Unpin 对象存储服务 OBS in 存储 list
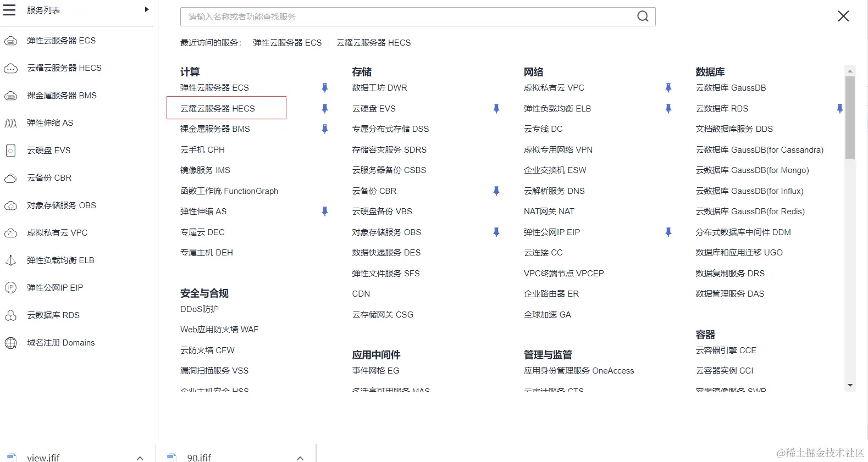 pyautogui.click(x=496, y=232)
